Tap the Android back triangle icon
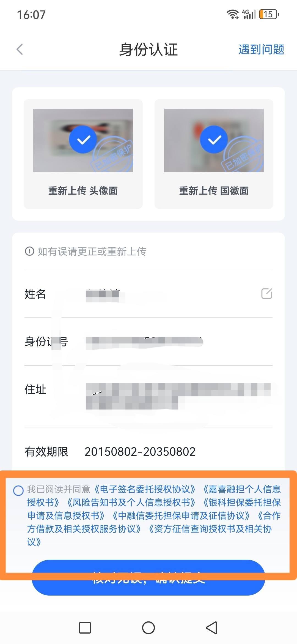297x644 pixels. [x=211, y=628]
